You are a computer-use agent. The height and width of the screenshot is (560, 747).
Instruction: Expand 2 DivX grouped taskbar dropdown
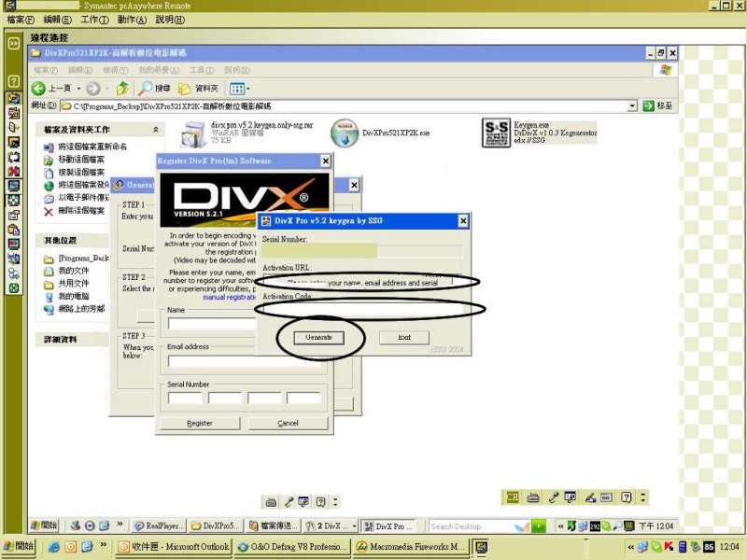354,525
